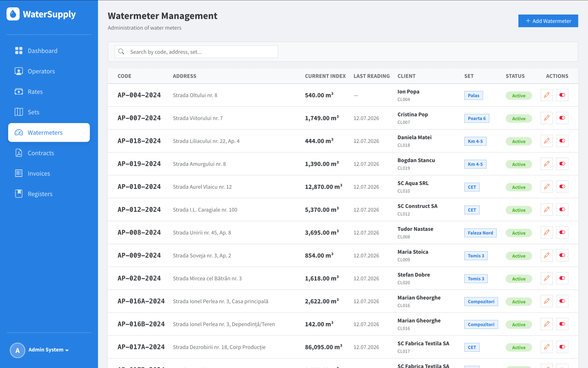Click client name Stefan Dobre
This screenshot has height=368, width=588.
(414, 275)
